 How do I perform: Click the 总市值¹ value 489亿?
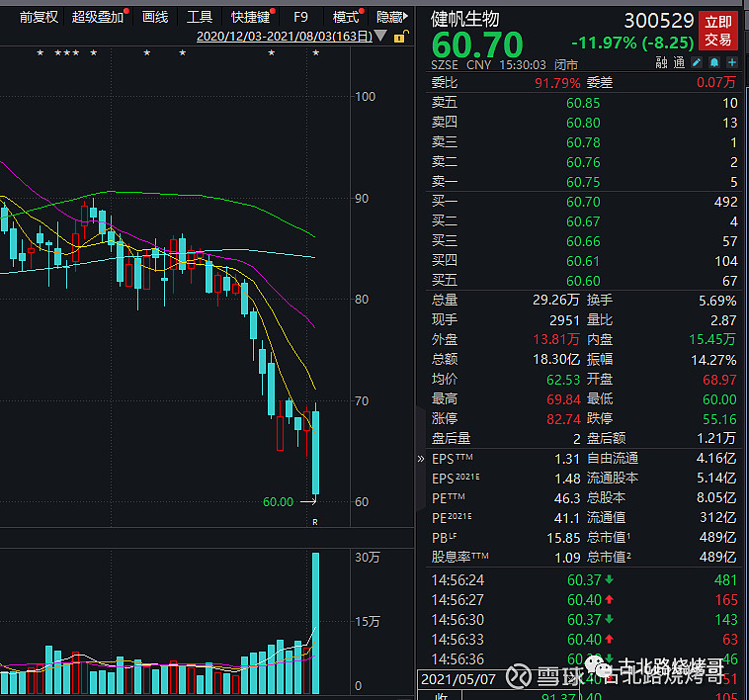click(717, 538)
